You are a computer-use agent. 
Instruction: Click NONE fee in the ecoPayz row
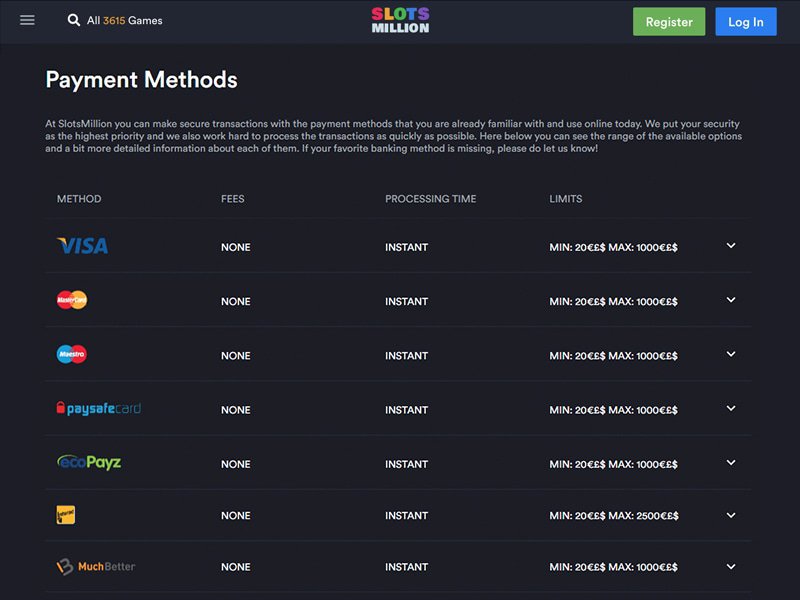236,464
